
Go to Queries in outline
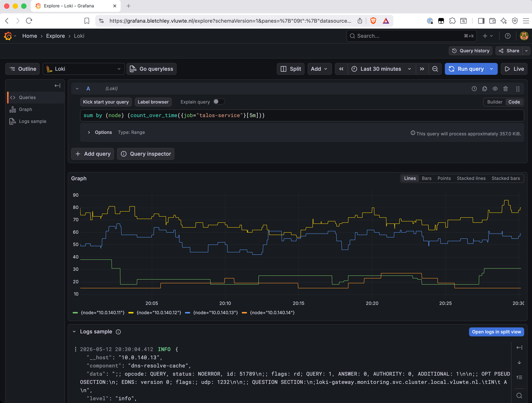(x=36, y=97)
